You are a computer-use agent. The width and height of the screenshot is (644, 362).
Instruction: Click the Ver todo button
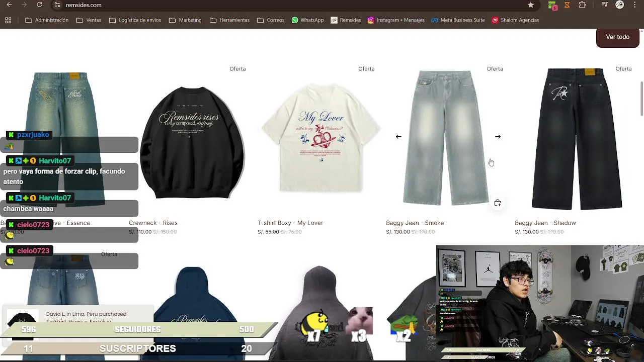point(617,37)
